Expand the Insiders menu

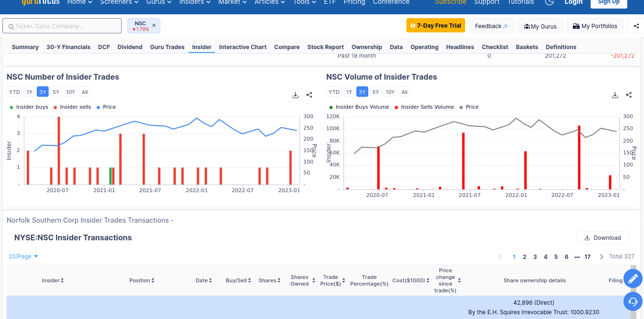pyautogui.click(x=195, y=2)
